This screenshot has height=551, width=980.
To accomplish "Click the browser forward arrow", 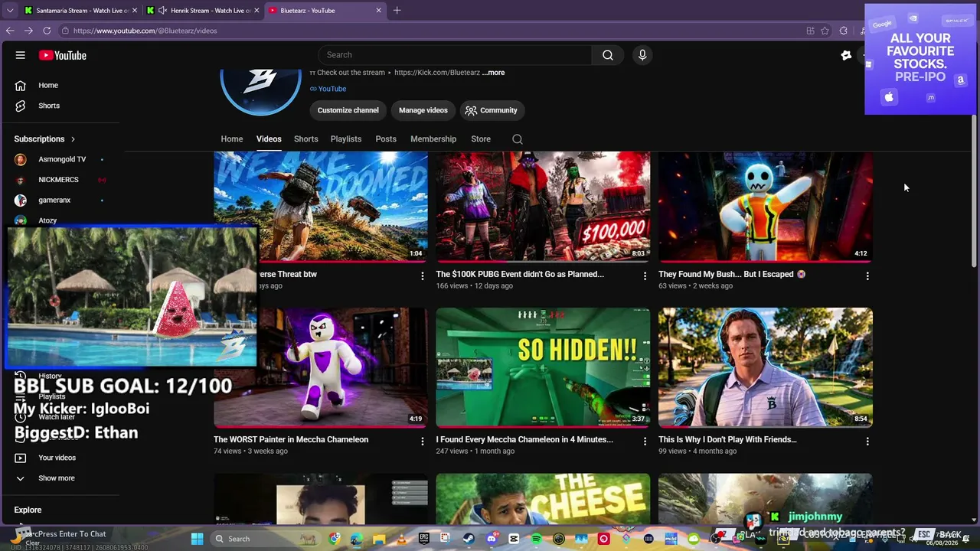I will coord(28,31).
